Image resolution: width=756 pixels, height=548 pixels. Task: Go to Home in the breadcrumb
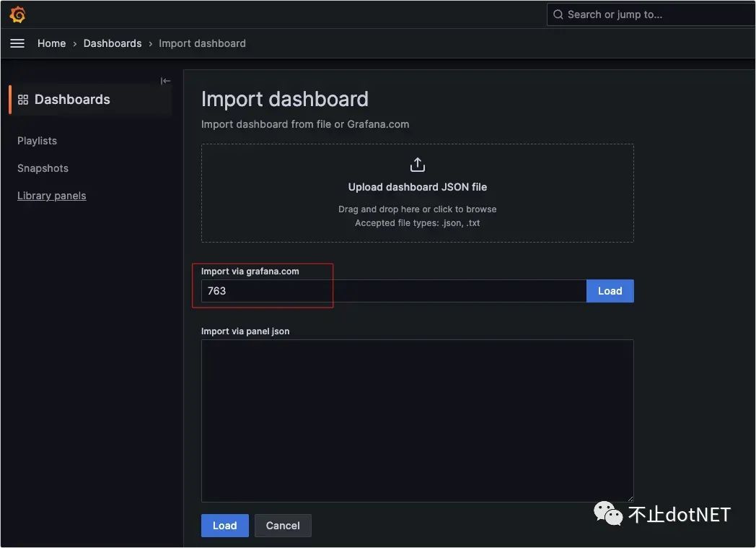click(x=51, y=43)
